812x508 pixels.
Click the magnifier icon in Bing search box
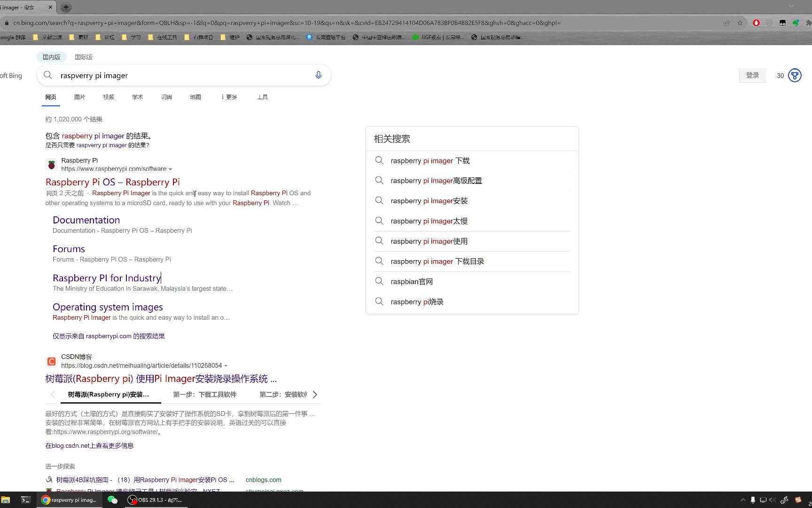click(x=48, y=75)
